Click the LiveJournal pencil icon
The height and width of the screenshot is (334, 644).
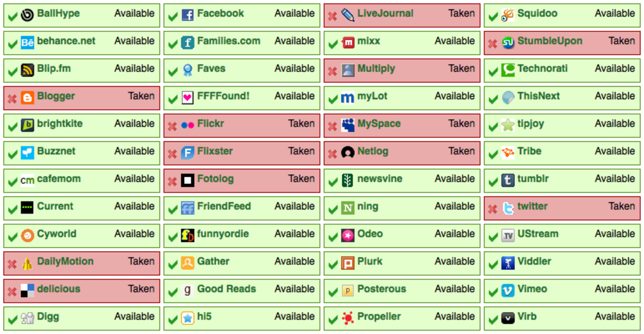pyautogui.click(x=348, y=15)
